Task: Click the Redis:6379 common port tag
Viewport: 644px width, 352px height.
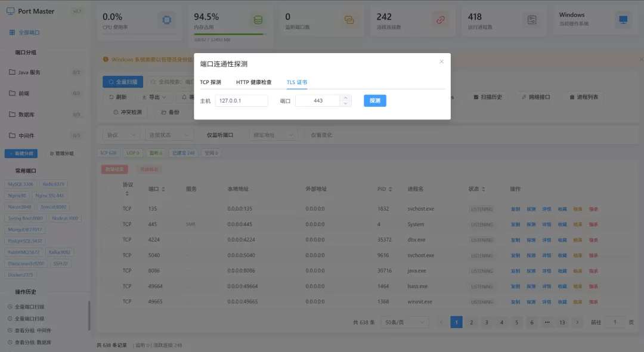Action: 54,184
